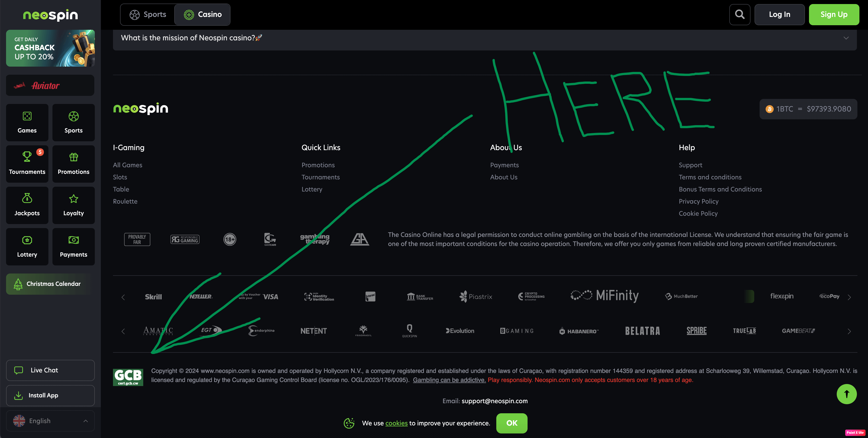The width and height of the screenshot is (868, 438).
Task: Open the 'Gambling can be addictive' link
Action: coord(449,380)
